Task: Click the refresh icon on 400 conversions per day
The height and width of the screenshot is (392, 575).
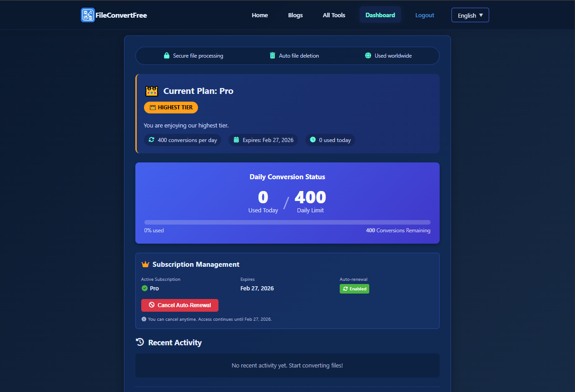Action: click(x=151, y=140)
